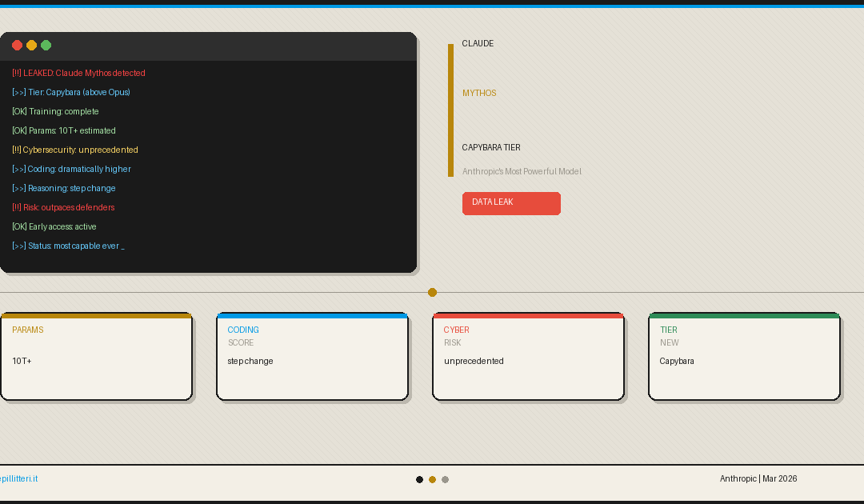The image size is (864, 504).
Task: Click the 'Capybara' value in TIER card
Action: click(x=677, y=362)
